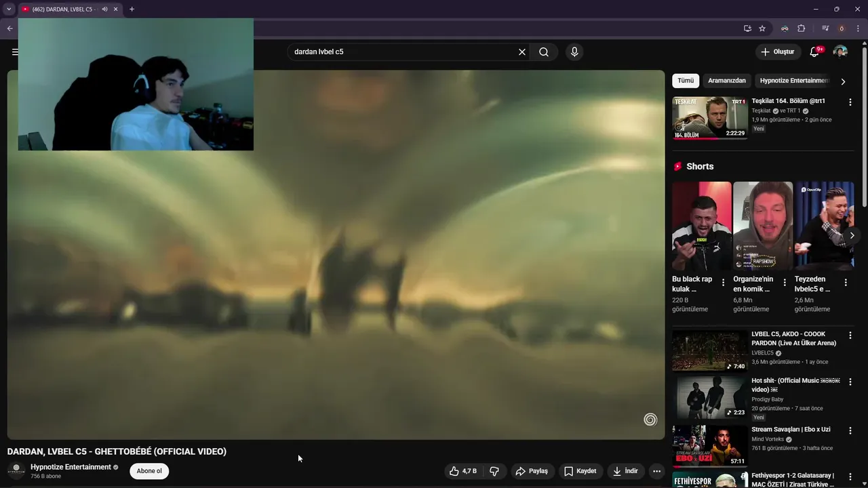Select the Hypnotize Entertainment filter chip
This screenshot has width=868, height=488.
pos(793,81)
